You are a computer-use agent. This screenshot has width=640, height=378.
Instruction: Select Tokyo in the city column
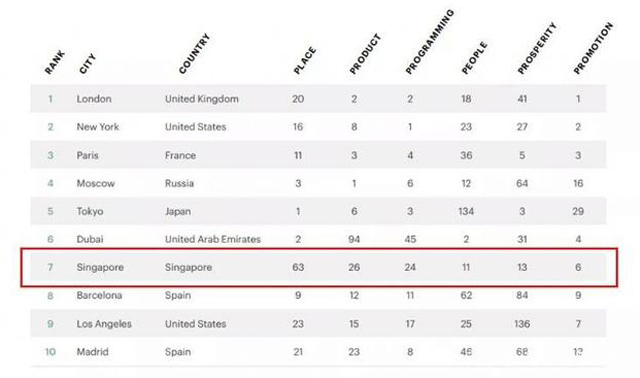tap(90, 211)
